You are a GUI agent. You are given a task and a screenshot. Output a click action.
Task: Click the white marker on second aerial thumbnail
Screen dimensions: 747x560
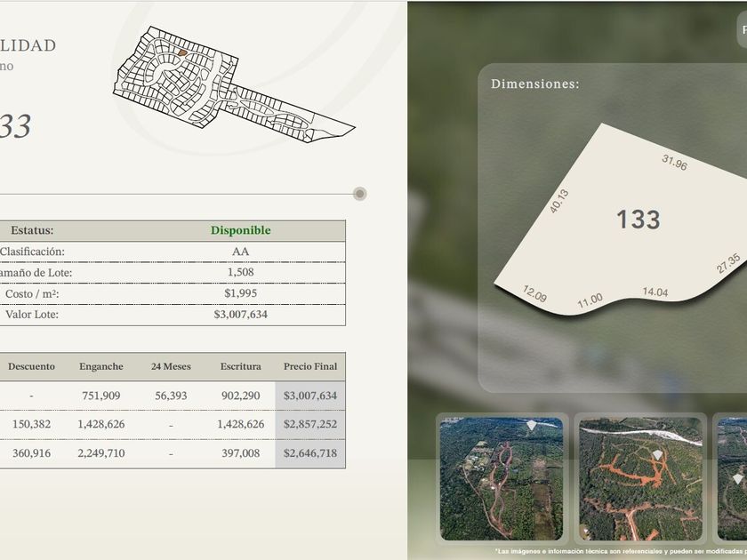point(657,455)
